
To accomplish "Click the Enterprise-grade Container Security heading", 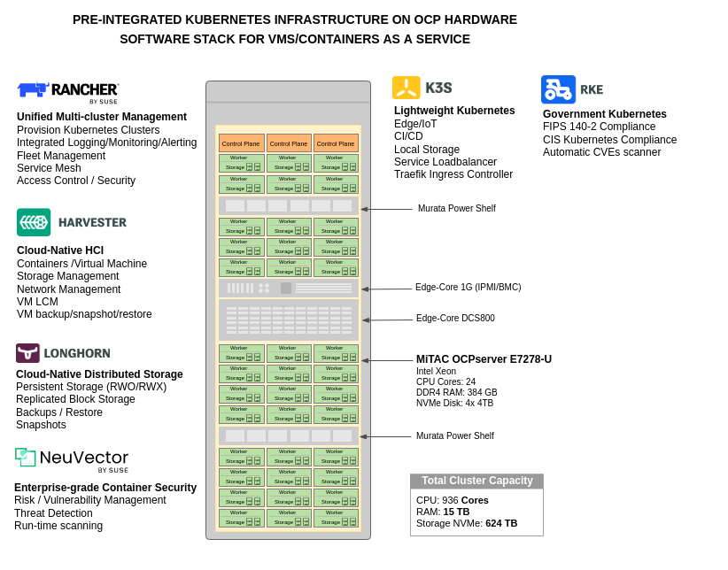I will [x=105, y=488].
